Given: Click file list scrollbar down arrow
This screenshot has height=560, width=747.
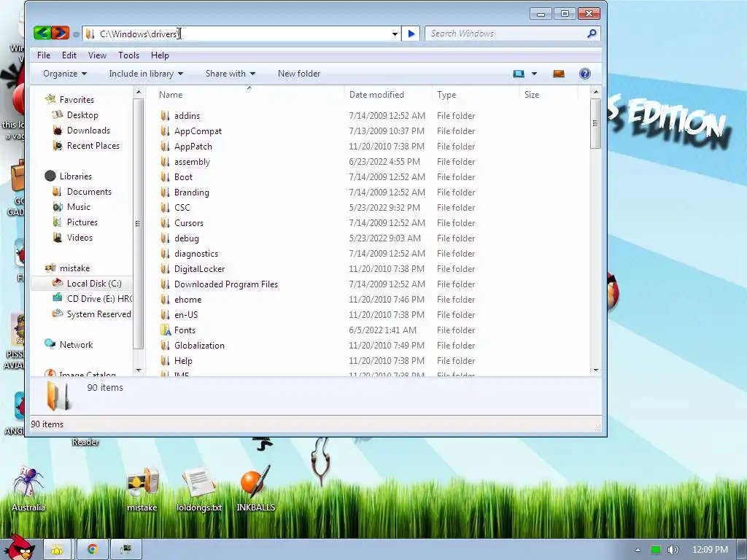Looking at the screenshot, I should (595, 370).
